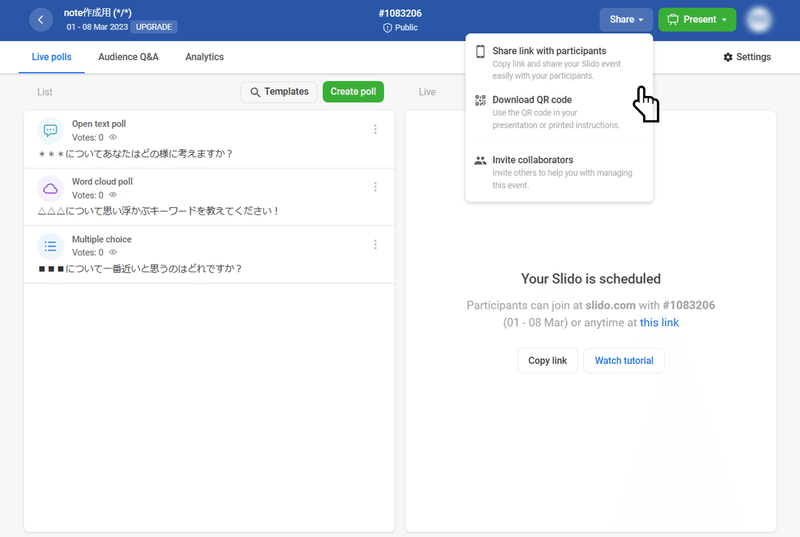Click the List label above polls
Viewport: 800px width, 537px height.
point(44,92)
